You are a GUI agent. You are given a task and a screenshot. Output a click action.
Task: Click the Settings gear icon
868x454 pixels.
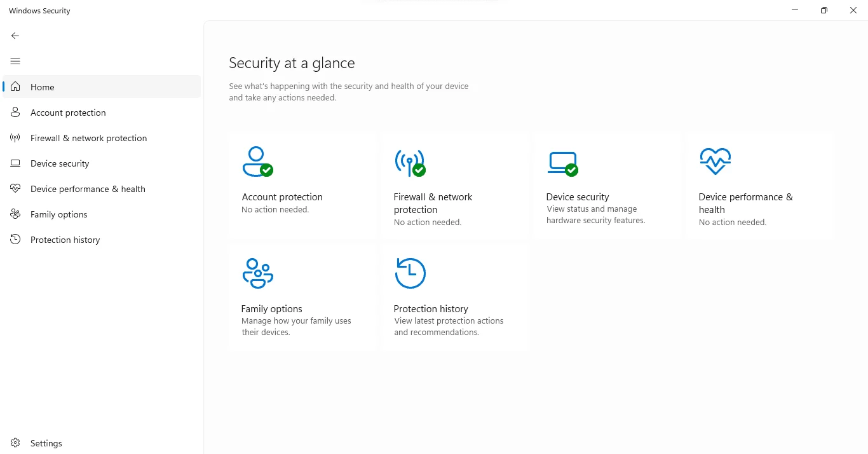tap(15, 443)
